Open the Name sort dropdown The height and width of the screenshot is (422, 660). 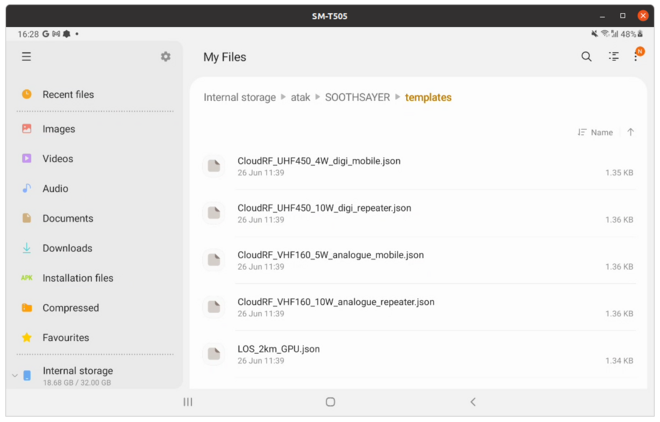pyautogui.click(x=595, y=132)
